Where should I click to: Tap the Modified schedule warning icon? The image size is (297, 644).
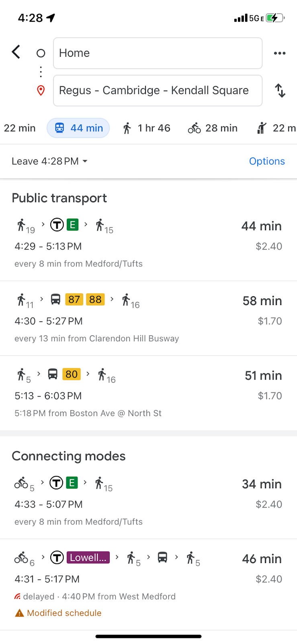(x=19, y=613)
